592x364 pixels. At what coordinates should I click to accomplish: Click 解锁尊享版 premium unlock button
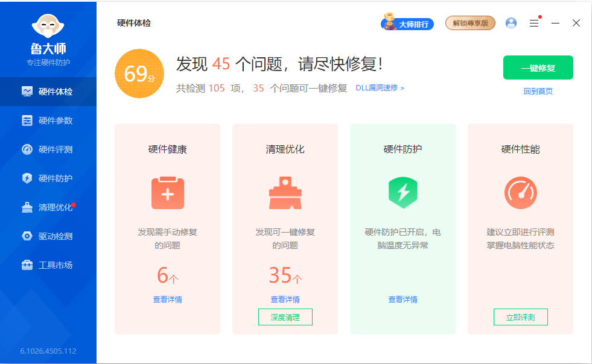(x=470, y=23)
